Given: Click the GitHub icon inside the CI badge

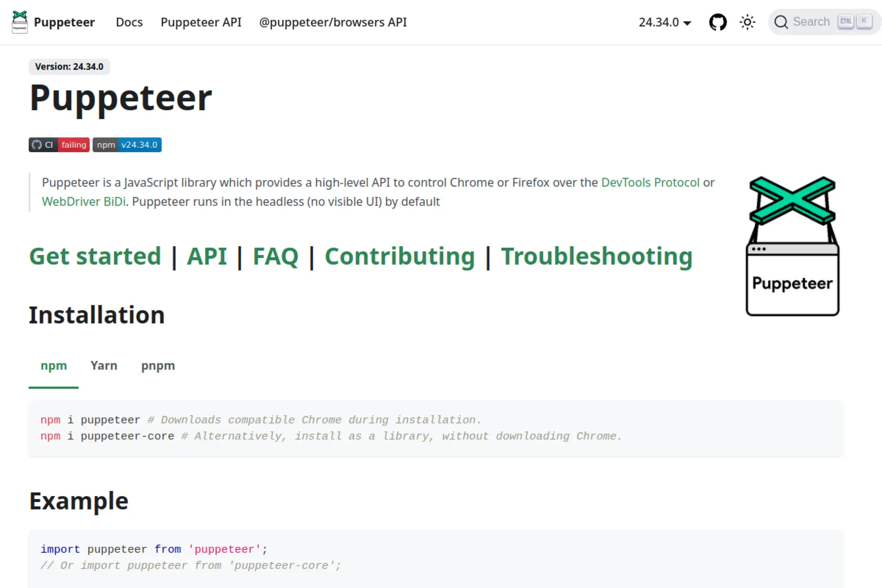Looking at the screenshot, I should coord(37,145).
